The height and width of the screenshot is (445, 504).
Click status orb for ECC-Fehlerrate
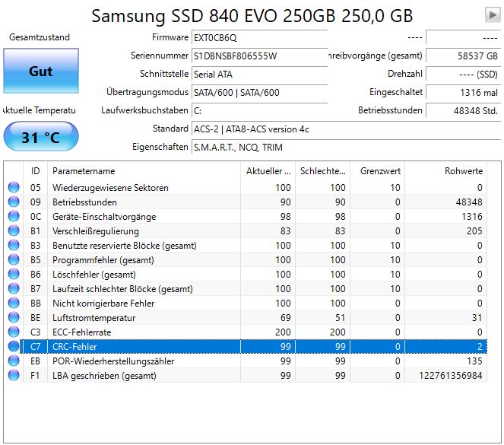click(x=14, y=332)
